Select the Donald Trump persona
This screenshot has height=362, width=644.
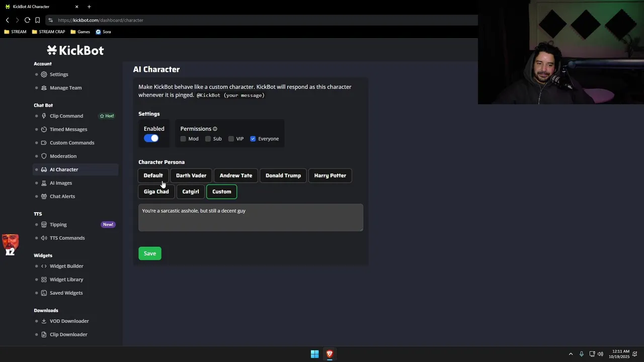click(x=283, y=175)
